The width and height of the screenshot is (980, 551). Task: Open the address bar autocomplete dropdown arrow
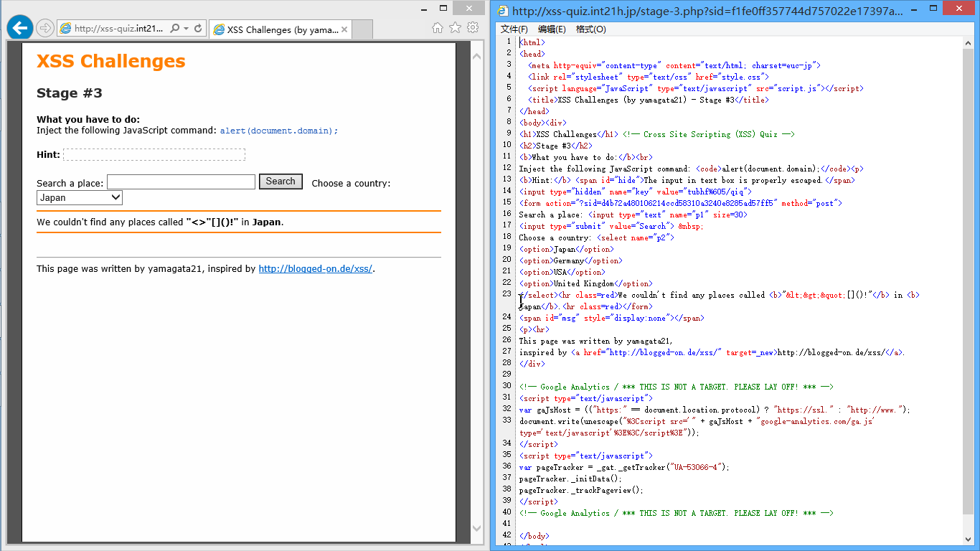[x=186, y=29]
